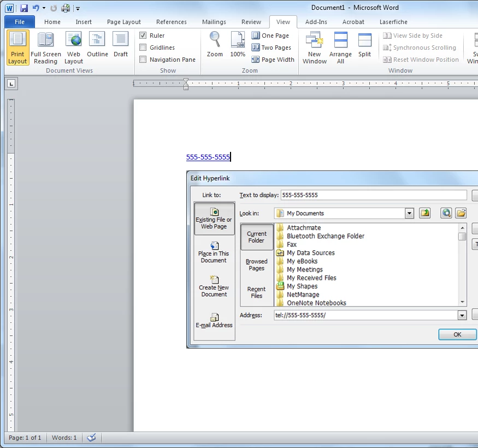Switch to the Acrobat tab
478x448 pixels.
353,22
